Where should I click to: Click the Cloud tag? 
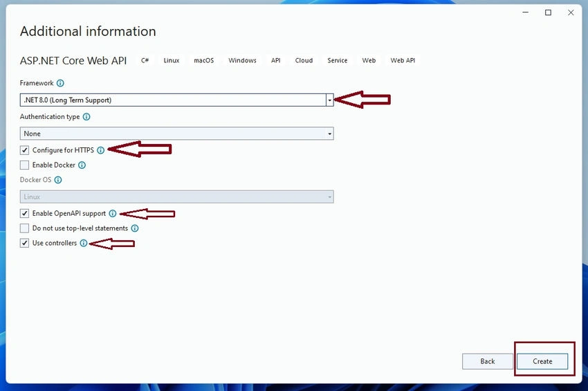point(304,60)
